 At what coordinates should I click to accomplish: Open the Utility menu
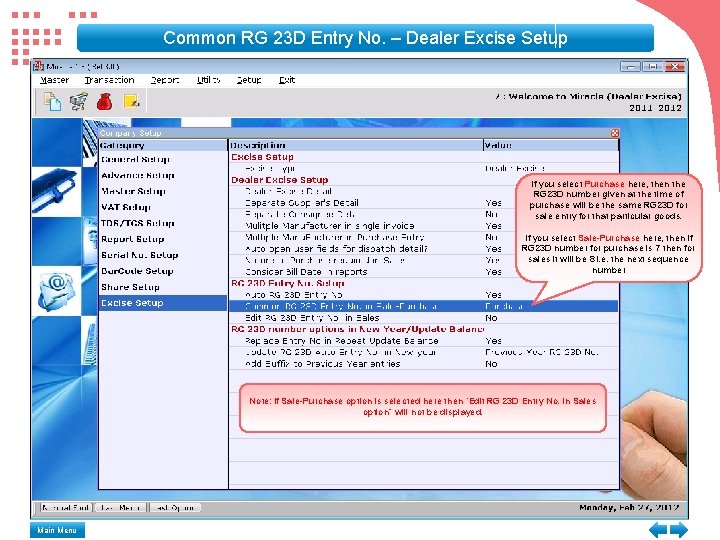(208, 80)
